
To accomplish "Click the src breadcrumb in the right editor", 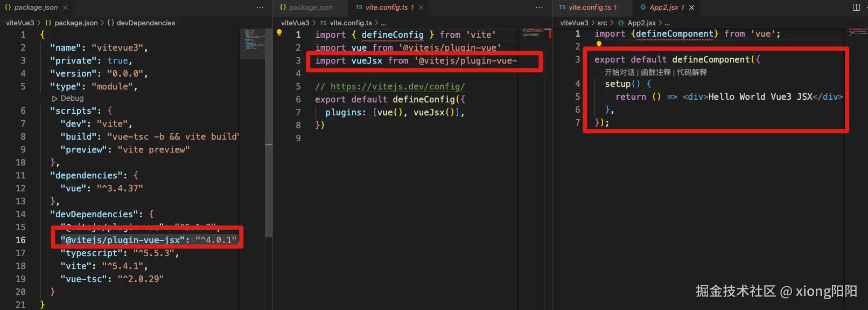I will pos(602,23).
